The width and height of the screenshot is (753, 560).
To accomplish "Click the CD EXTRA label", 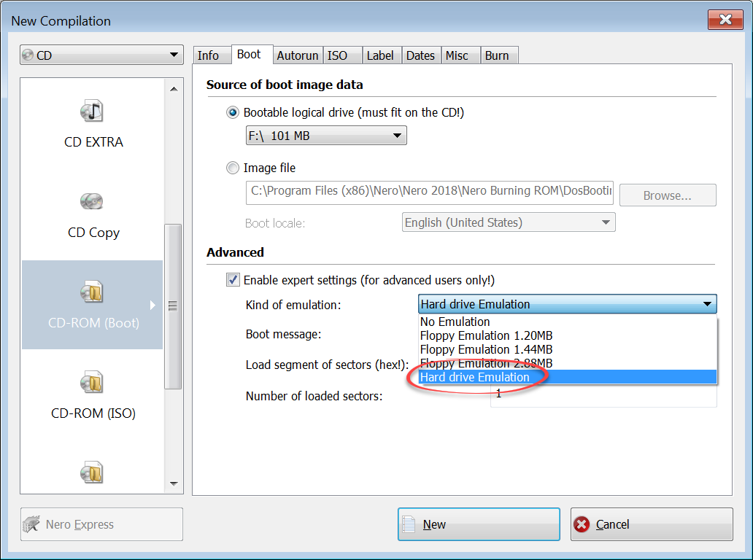I will pos(93,142).
